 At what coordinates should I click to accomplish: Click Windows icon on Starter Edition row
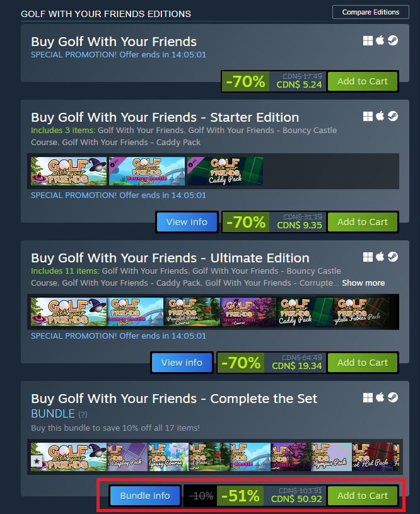[x=368, y=116]
